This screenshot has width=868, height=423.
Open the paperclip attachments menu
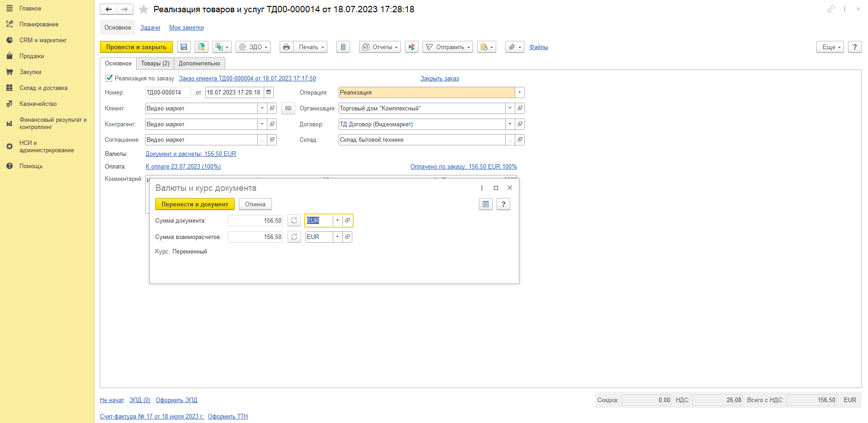pos(515,47)
